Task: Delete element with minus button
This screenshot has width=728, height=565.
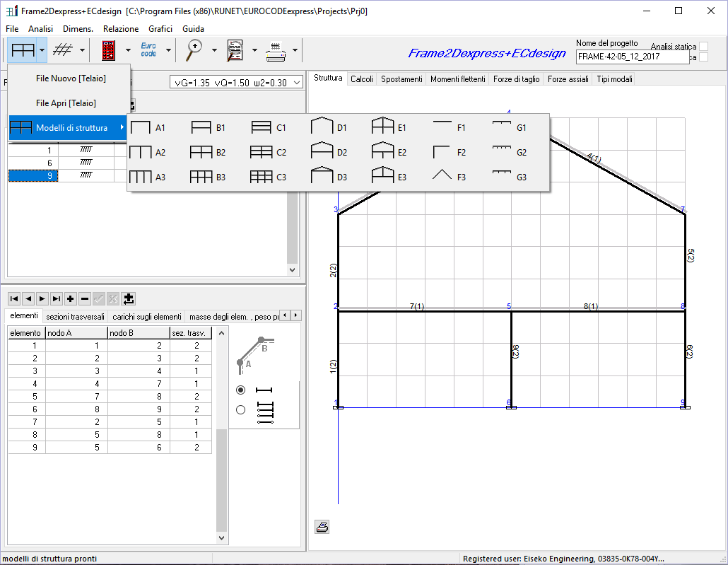Action: [x=85, y=298]
